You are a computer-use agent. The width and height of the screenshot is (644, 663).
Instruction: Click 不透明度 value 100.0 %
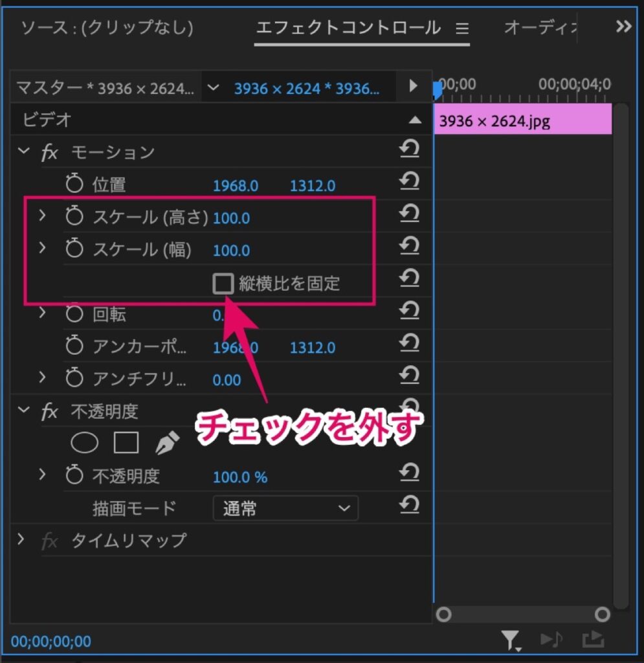tap(240, 477)
